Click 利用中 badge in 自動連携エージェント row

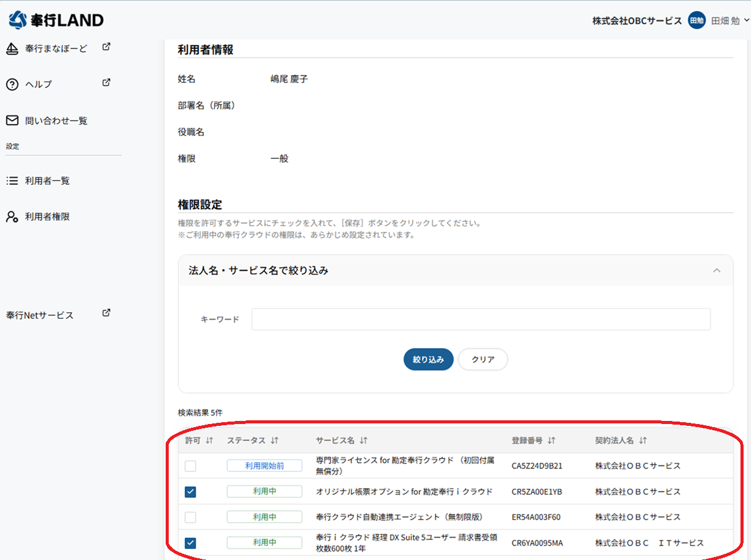pyautogui.click(x=265, y=517)
